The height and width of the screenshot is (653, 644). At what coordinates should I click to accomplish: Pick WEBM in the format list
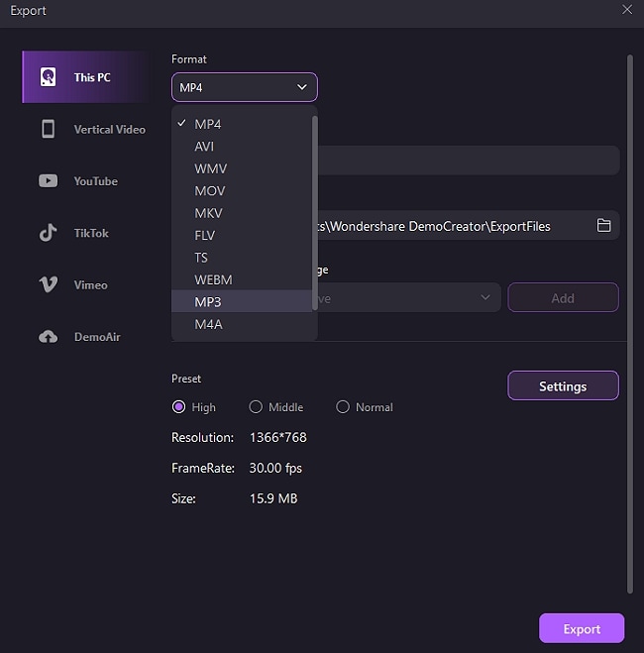pos(213,279)
